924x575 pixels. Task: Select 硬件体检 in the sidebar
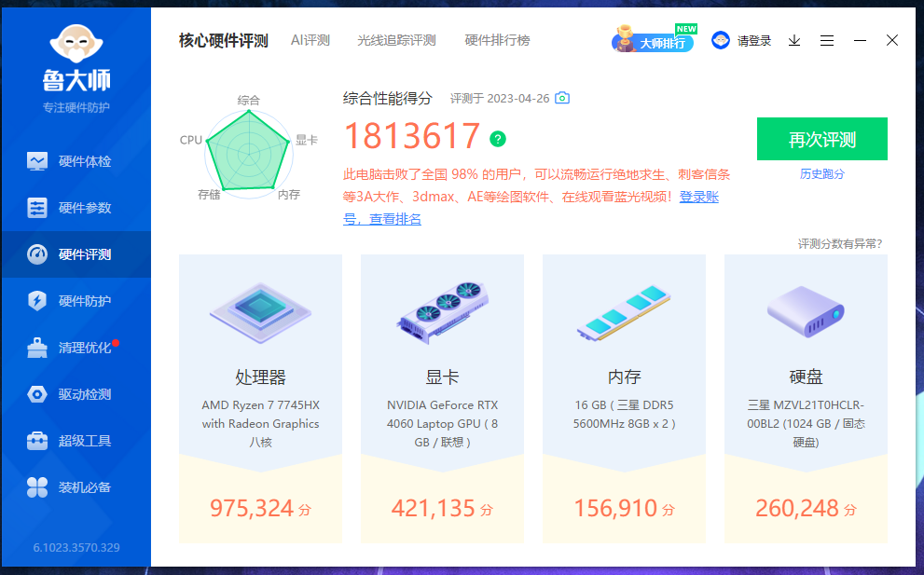(x=76, y=161)
